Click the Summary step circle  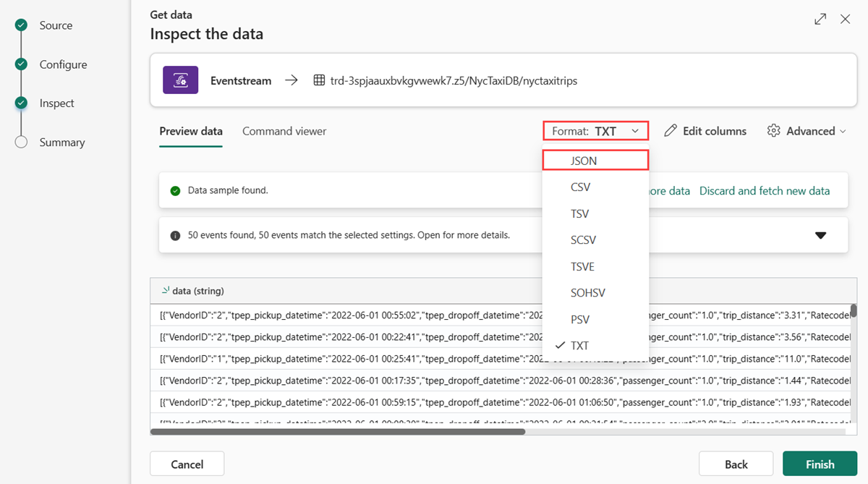tap(21, 142)
